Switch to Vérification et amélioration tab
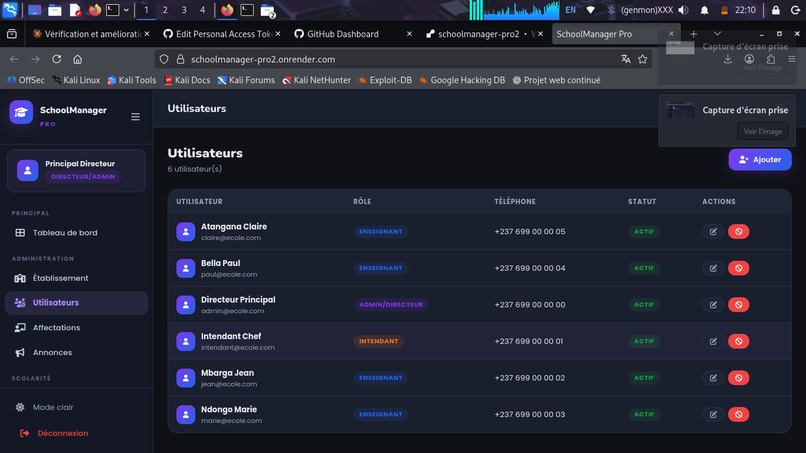Screen dimensions: 806x453 [x=90, y=34]
